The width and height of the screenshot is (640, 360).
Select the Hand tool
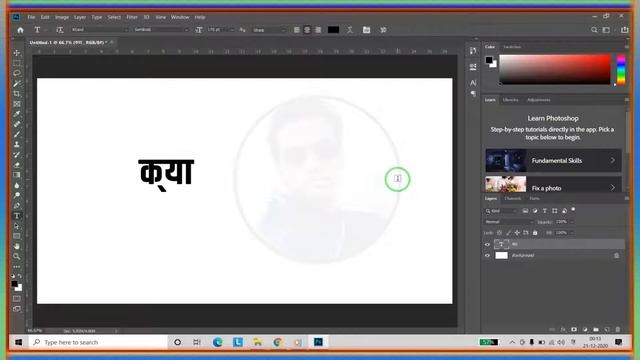(x=17, y=247)
